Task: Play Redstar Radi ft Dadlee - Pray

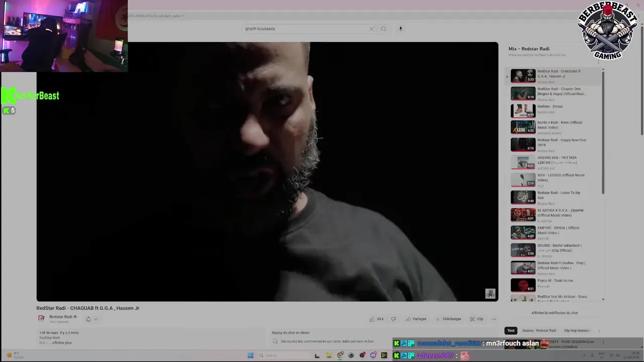Action: (554, 268)
